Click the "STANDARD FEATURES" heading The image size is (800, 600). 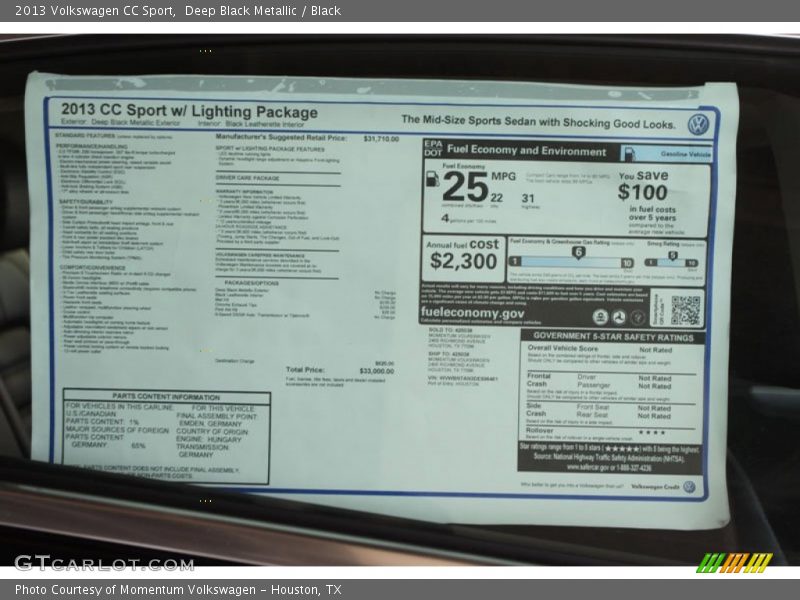(x=85, y=136)
